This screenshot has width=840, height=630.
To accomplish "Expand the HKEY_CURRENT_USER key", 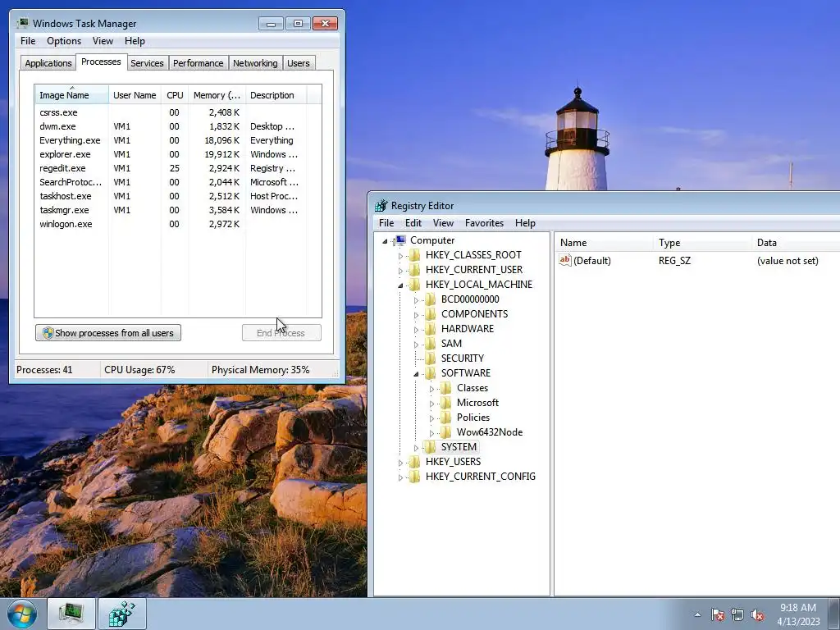I will 400,271.
